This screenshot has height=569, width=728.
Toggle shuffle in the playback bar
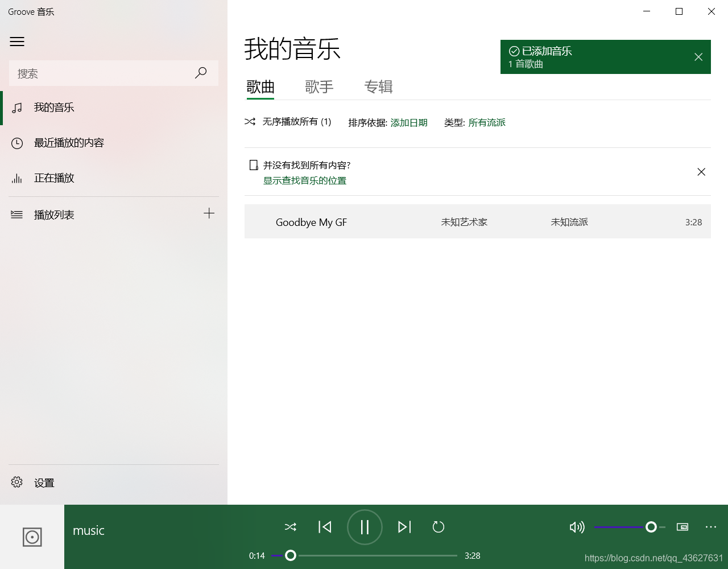(x=291, y=527)
